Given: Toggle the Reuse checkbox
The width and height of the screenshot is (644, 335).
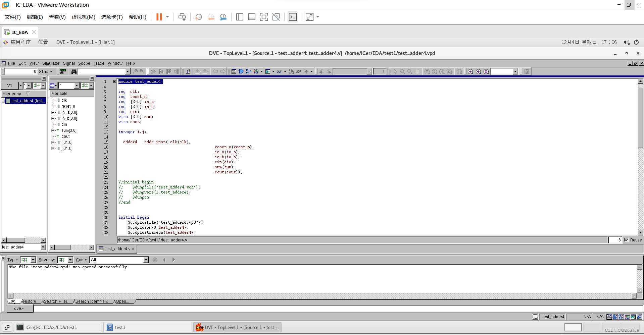Looking at the screenshot, I should 626,240.
